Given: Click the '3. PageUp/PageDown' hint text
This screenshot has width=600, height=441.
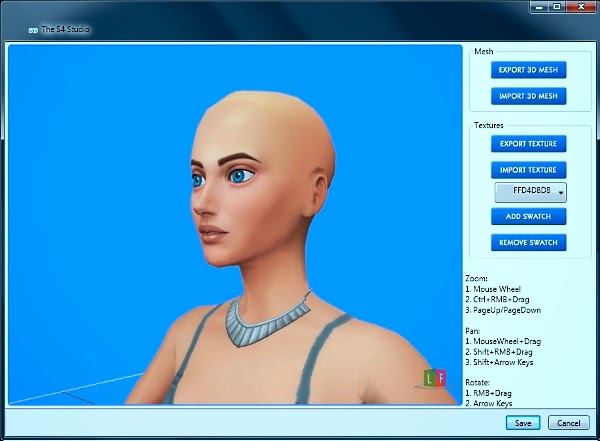Looking at the screenshot, I should click(503, 310).
